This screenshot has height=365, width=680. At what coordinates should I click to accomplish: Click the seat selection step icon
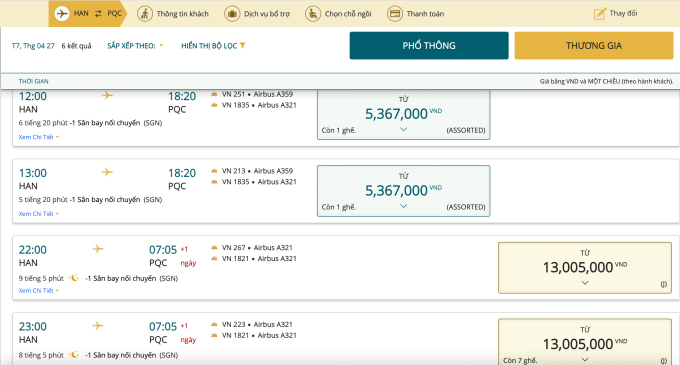(x=313, y=14)
